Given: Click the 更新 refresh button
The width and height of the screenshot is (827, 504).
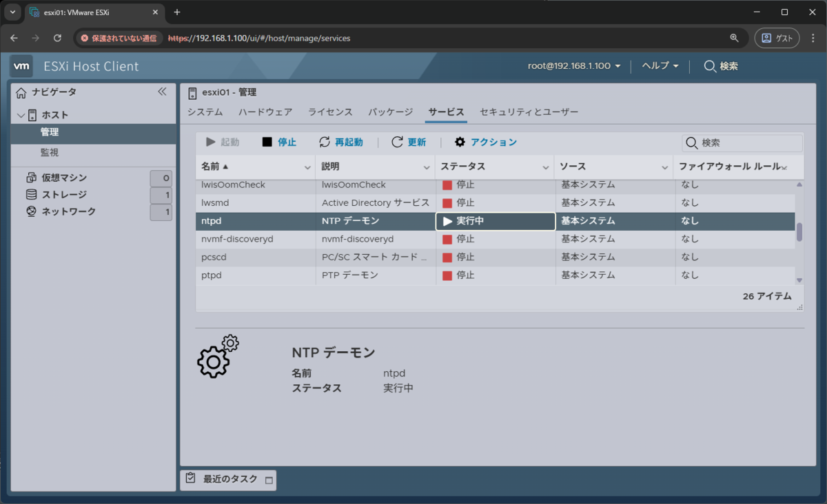Looking at the screenshot, I should click(409, 142).
